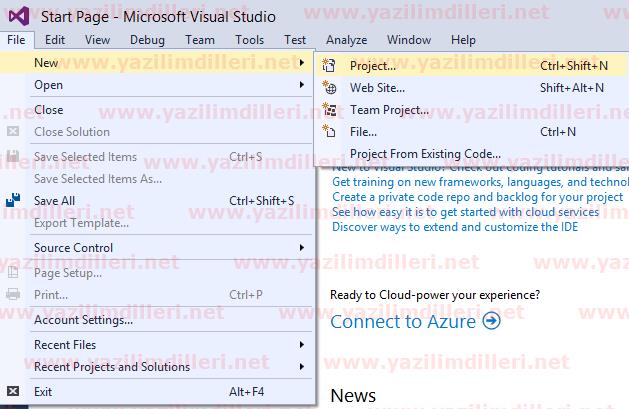The width and height of the screenshot is (629, 409).
Task: Open the extend and customize IDE link
Action: pos(454,226)
